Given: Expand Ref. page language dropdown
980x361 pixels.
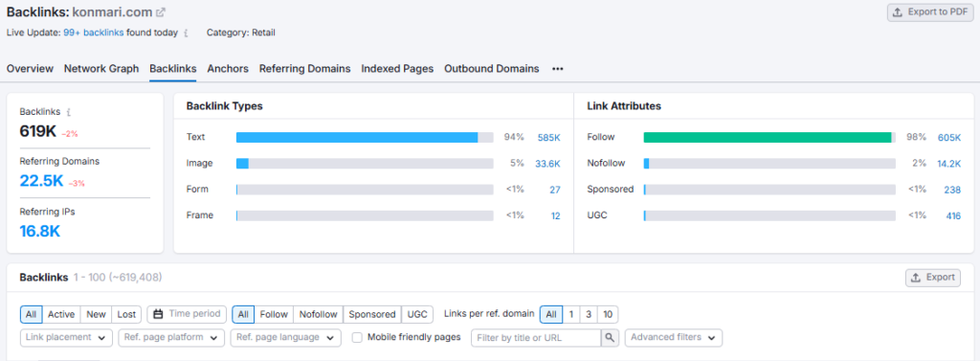Looking at the screenshot, I should (285, 337).
